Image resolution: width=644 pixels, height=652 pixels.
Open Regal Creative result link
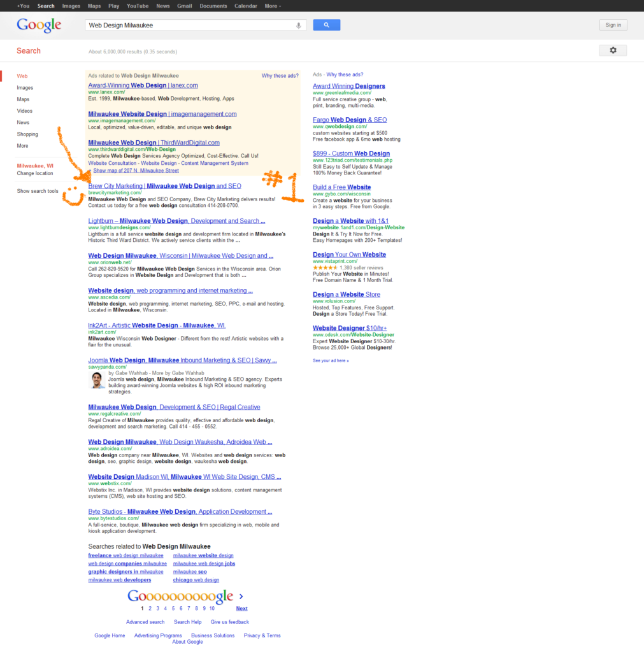174,407
